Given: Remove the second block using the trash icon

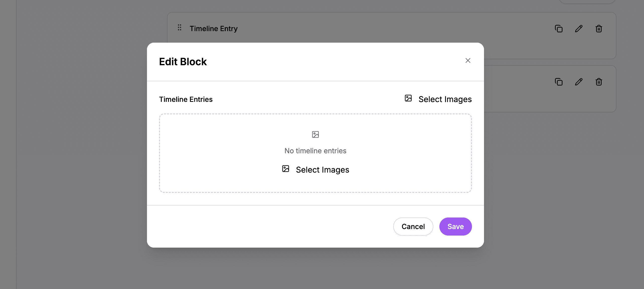Looking at the screenshot, I should pos(599,82).
